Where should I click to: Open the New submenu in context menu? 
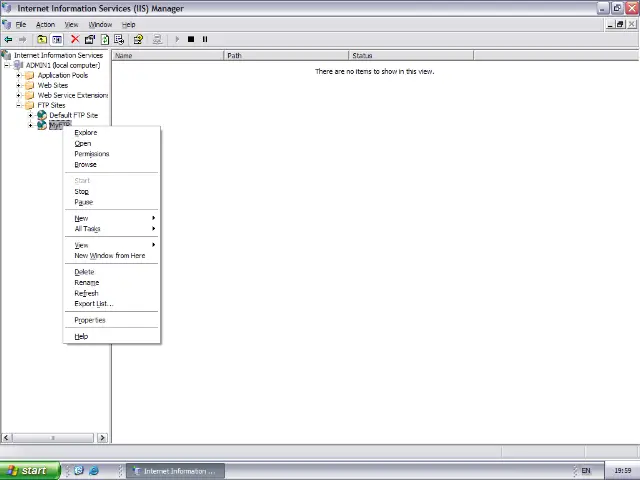[111, 218]
